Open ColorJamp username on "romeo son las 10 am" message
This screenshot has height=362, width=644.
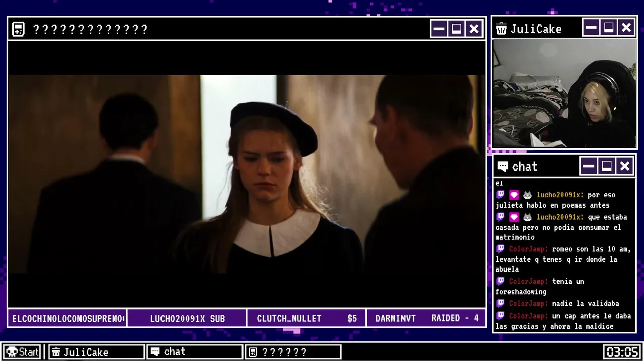click(x=528, y=249)
